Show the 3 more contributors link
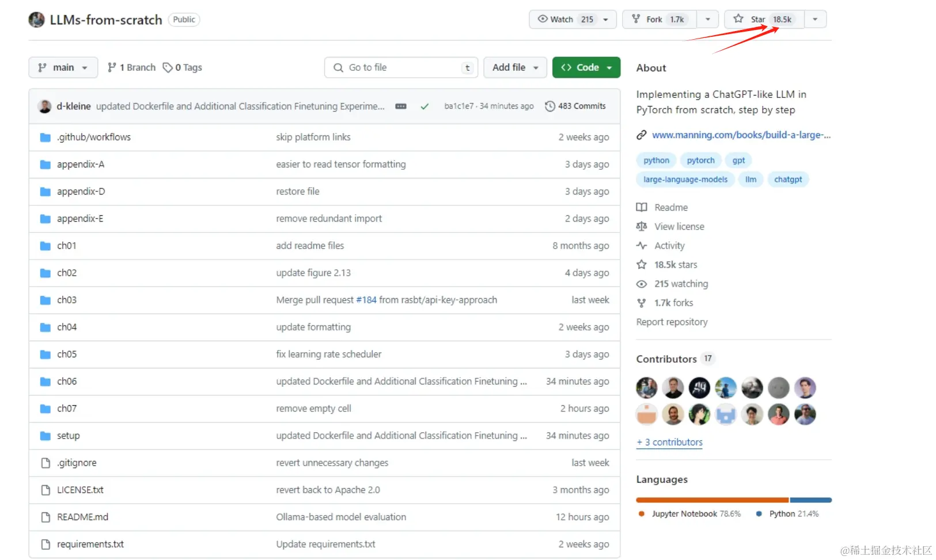The width and height of the screenshot is (936, 560). (x=669, y=443)
